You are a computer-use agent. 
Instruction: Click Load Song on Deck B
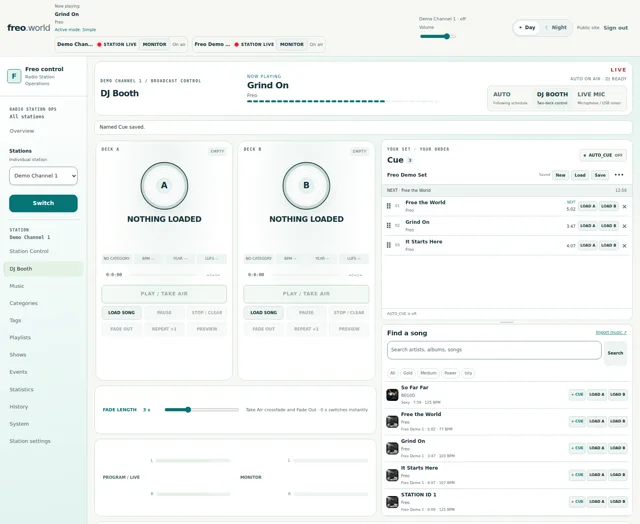(263, 313)
